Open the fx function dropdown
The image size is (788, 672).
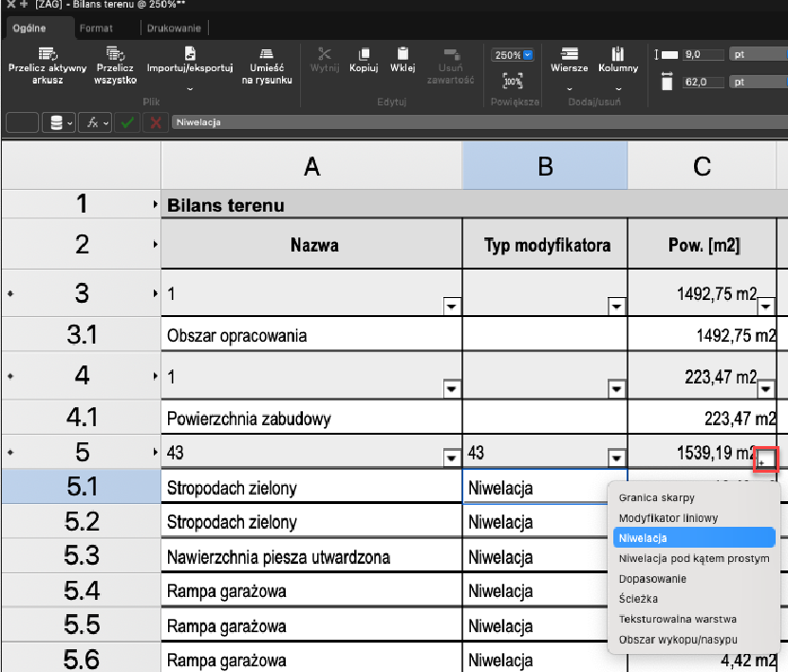[96, 122]
